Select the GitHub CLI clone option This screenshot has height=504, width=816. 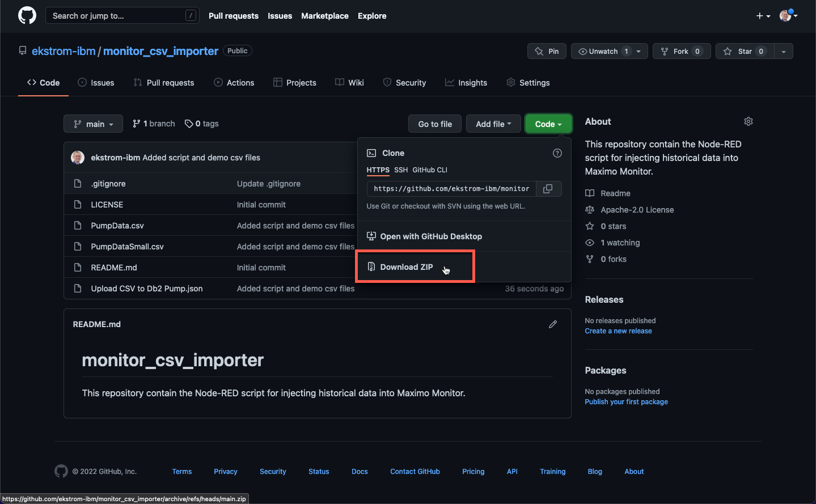[x=430, y=170]
